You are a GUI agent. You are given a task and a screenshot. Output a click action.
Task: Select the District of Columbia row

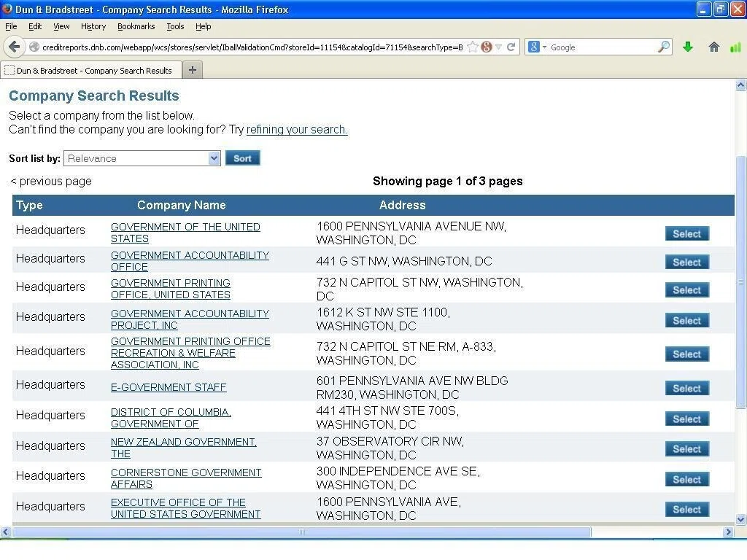coord(687,419)
